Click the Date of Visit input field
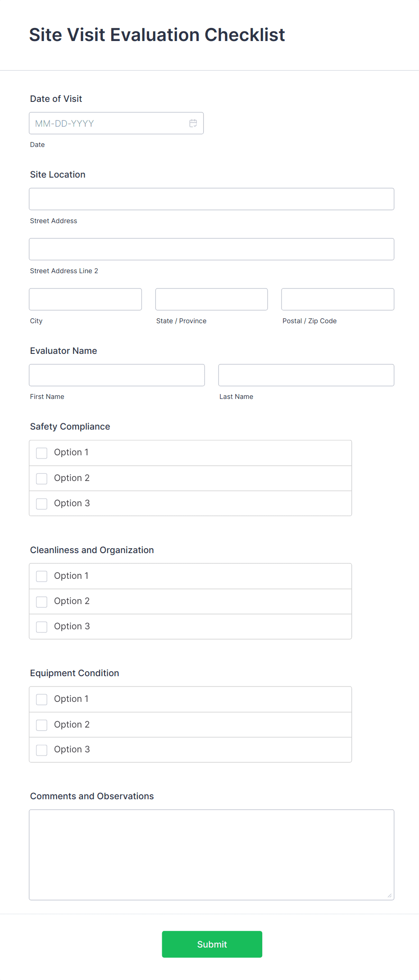The image size is (419, 980). (x=108, y=123)
